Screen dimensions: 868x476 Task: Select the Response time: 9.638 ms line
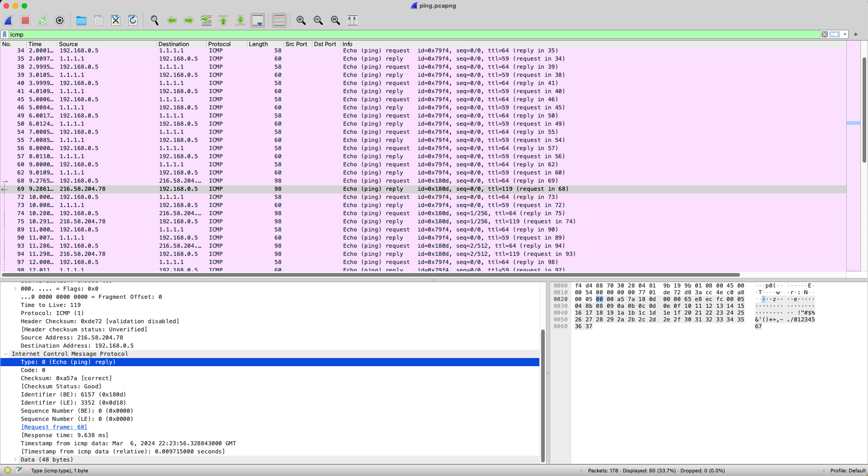pyautogui.click(x=270, y=435)
